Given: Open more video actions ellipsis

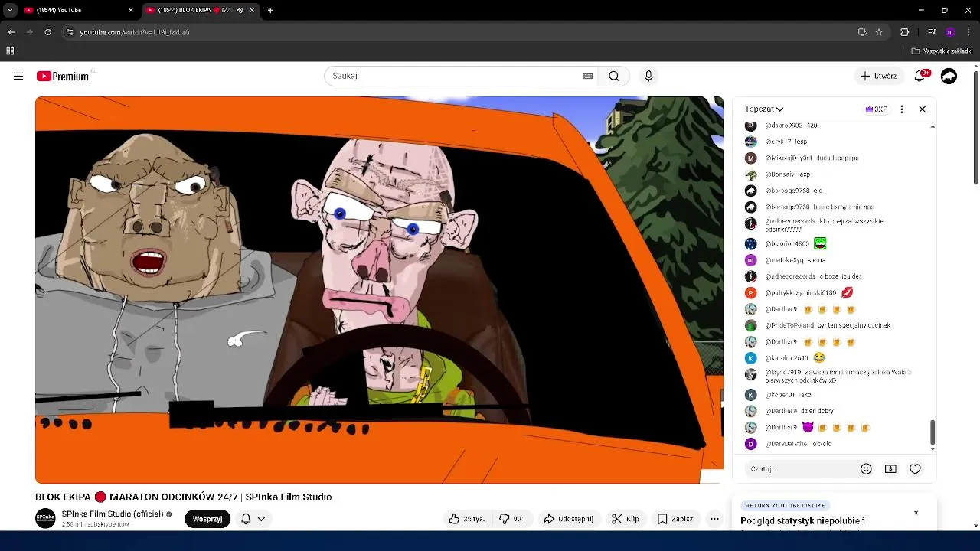Looking at the screenshot, I should [714, 518].
